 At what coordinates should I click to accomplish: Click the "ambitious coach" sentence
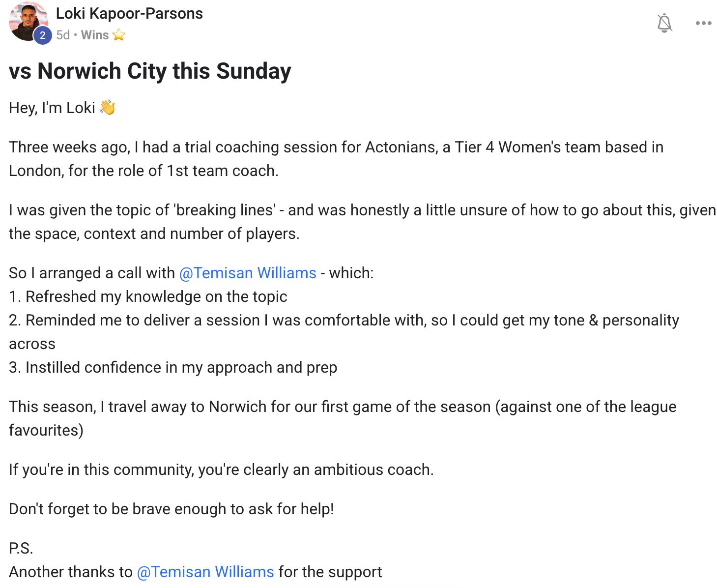[x=221, y=470]
